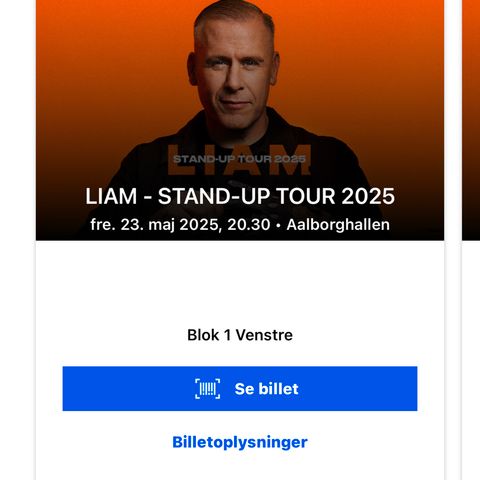Click the Aalborghallen venue name
Screen dimensions: 480x480
coord(338,225)
